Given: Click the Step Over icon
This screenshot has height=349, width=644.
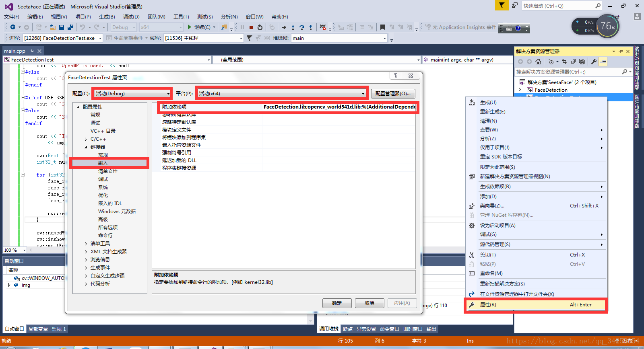Looking at the screenshot, I should (x=301, y=27).
